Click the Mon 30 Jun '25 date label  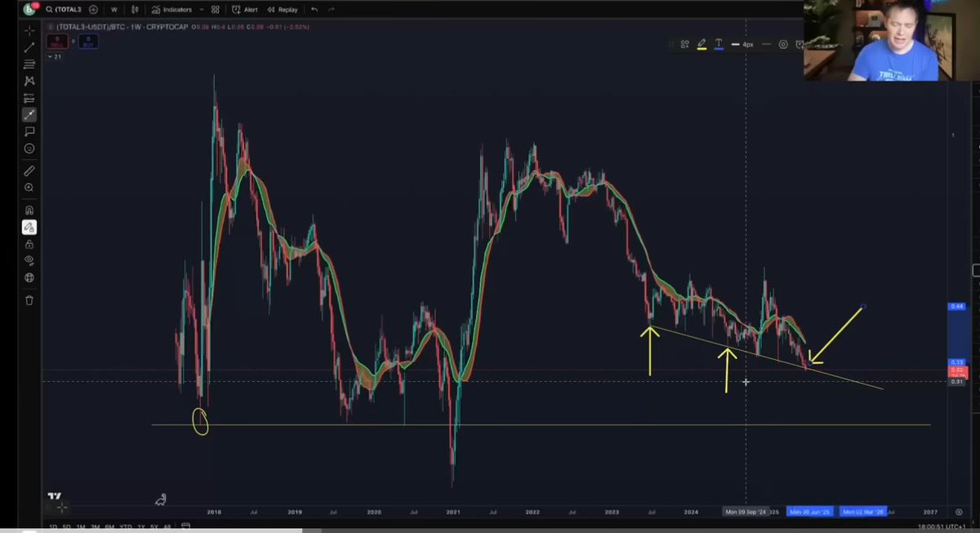(x=809, y=512)
